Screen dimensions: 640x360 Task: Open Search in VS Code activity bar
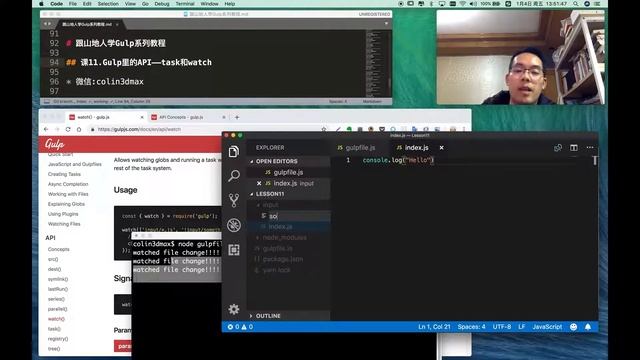pyautogui.click(x=233, y=176)
